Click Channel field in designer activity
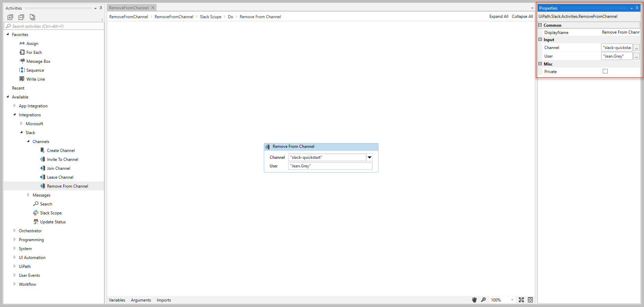Image resolution: width=644 pixels, height=307 pixels. pyautogui.click(x=327, y=157)
